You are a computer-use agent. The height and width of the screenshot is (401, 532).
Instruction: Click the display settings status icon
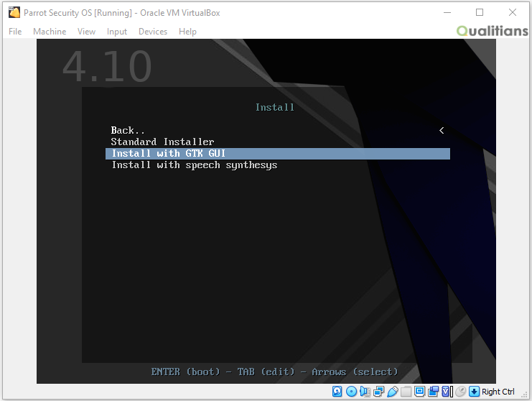(420, 392)
